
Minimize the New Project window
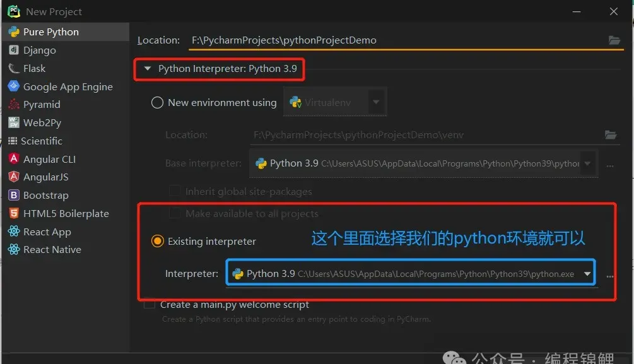click(x=577, y=12)
